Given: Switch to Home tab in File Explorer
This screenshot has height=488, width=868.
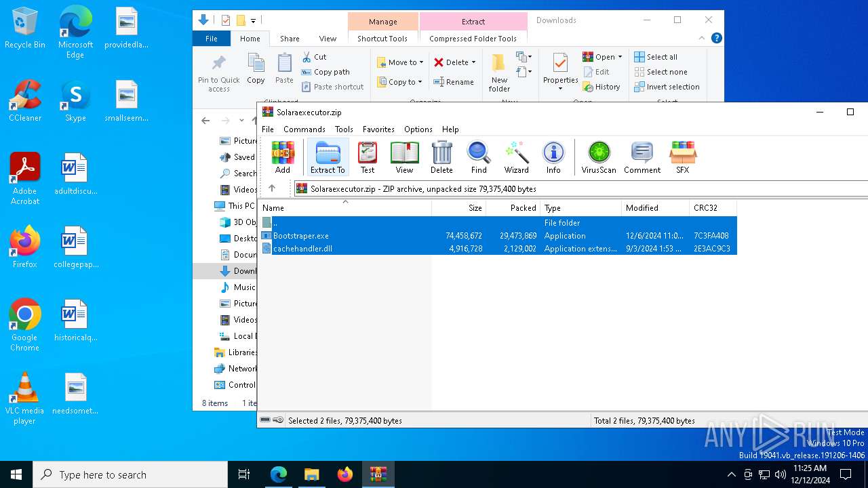Looking at the screenshot, I should coord(250,39).
